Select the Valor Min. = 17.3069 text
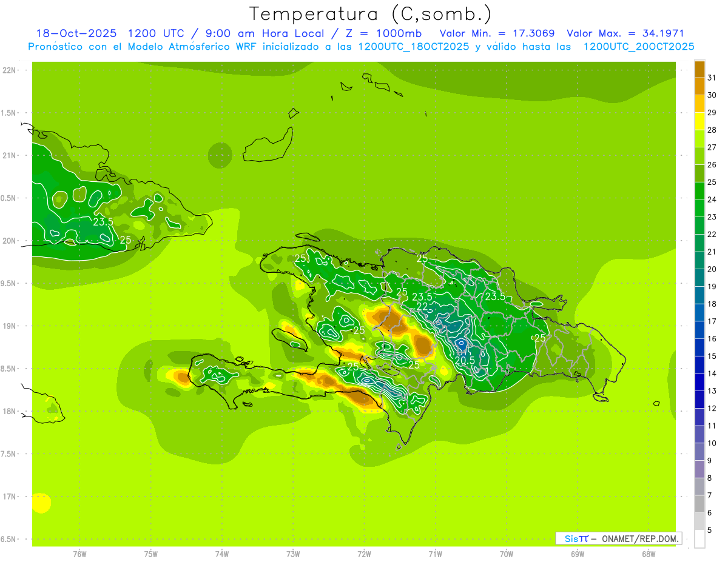The width and height of the screenshot is (728, 562). 497,33
